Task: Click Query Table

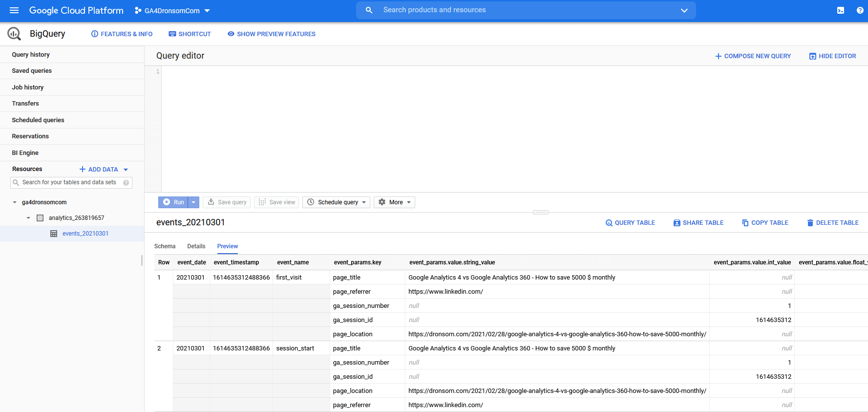Action: [x=630, y=223]
